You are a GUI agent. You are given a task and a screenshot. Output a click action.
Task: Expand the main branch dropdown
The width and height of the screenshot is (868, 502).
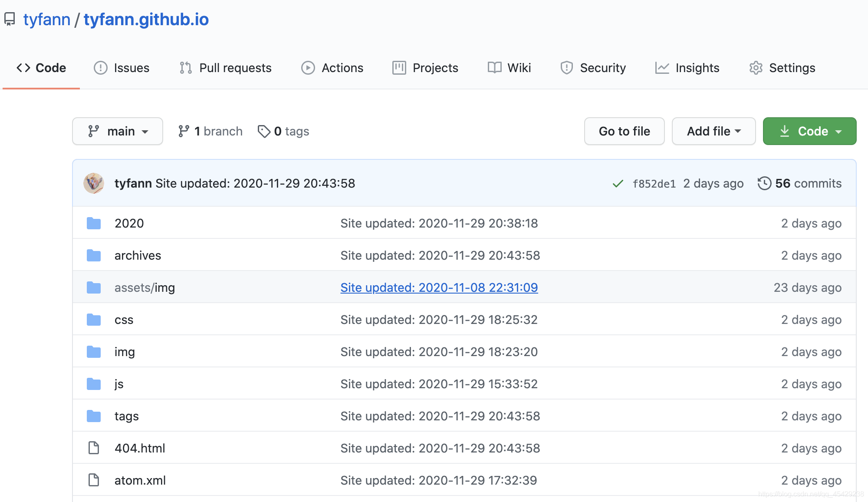click(x=118, y=131)
